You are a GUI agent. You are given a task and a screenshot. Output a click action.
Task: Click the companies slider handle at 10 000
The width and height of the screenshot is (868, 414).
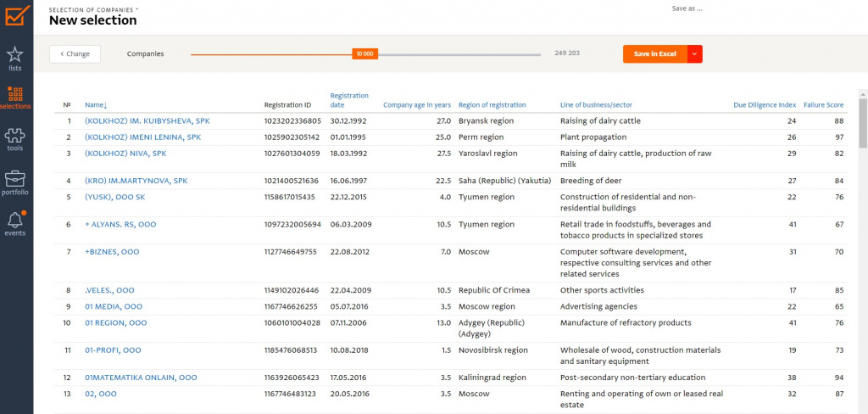[x=364, y=53]
